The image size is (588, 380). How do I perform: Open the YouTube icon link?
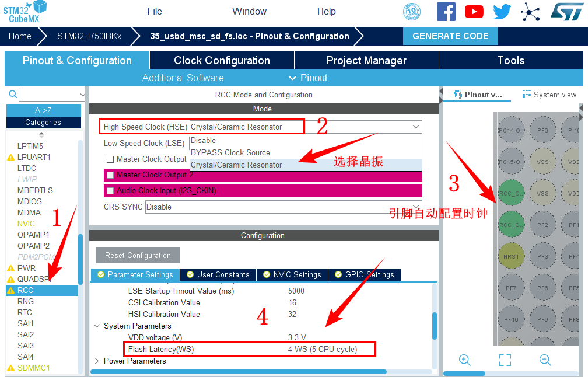(x=474, y=12)
